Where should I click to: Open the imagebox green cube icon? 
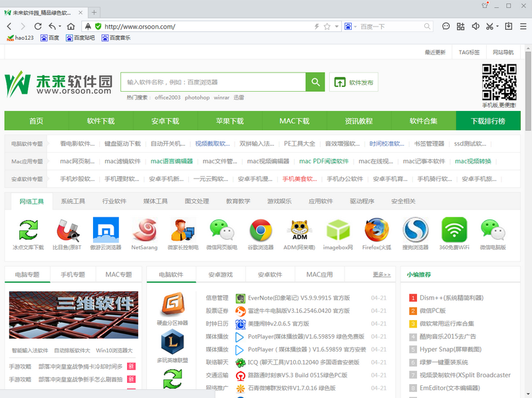pyautogui.click(x=338, y=230)
